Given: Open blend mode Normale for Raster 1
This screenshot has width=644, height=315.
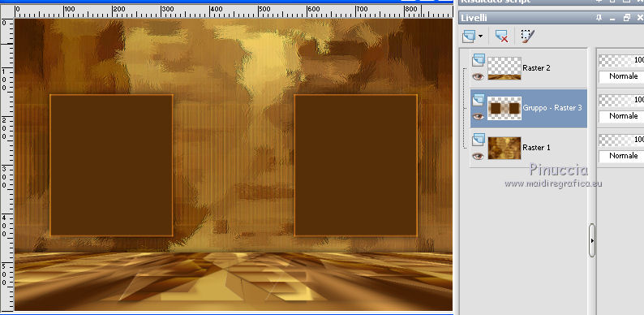Looking at the screenshot, I should click(x=621, y=156).
